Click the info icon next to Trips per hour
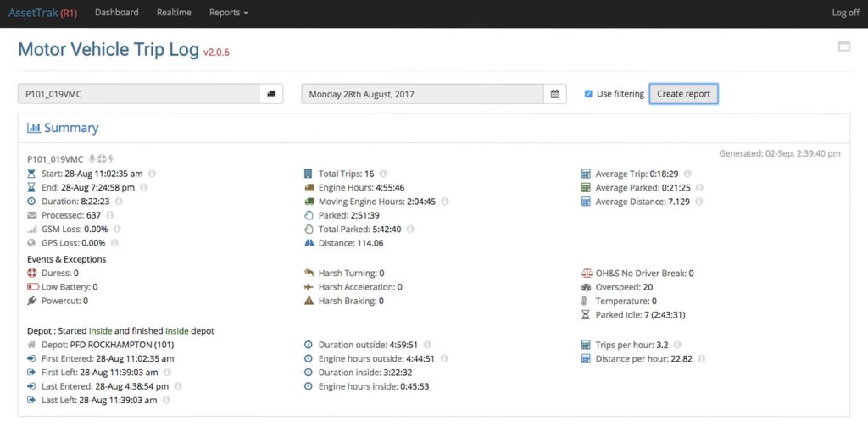868x426 pixels. coord(677,345)
